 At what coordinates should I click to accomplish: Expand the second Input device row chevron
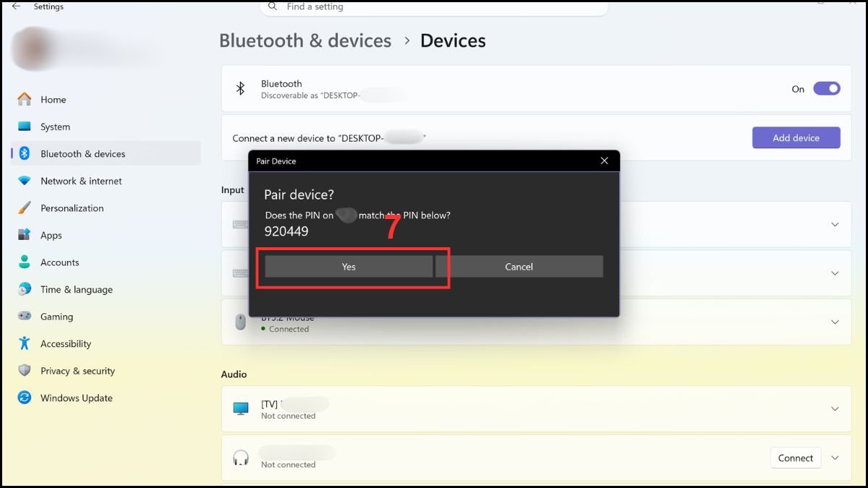(x=835, y=273)
